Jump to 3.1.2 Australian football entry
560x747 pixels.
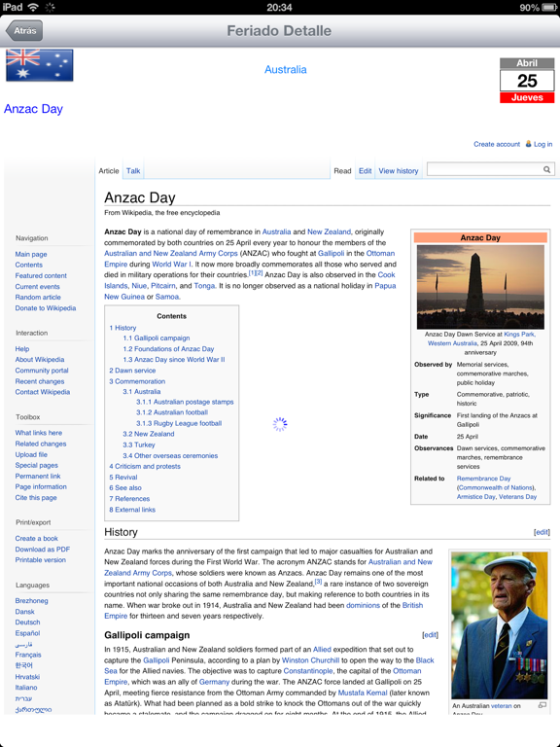point(172,412)
